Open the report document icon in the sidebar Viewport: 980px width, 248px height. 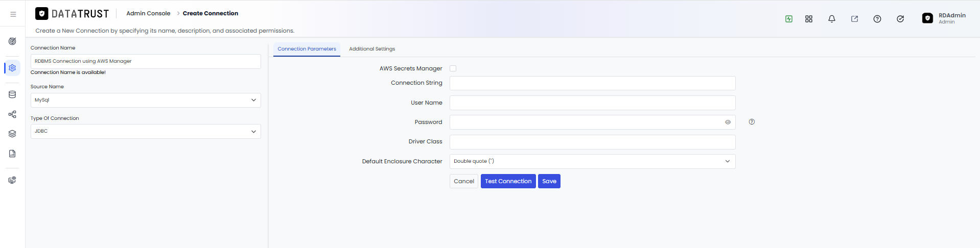[x=12, y=154]
